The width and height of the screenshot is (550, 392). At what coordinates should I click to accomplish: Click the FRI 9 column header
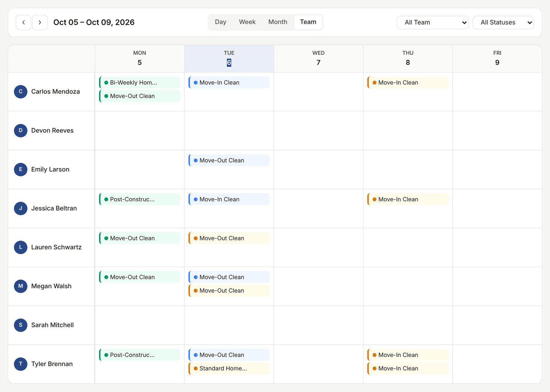pyautogui.click(x=497, y=58)
